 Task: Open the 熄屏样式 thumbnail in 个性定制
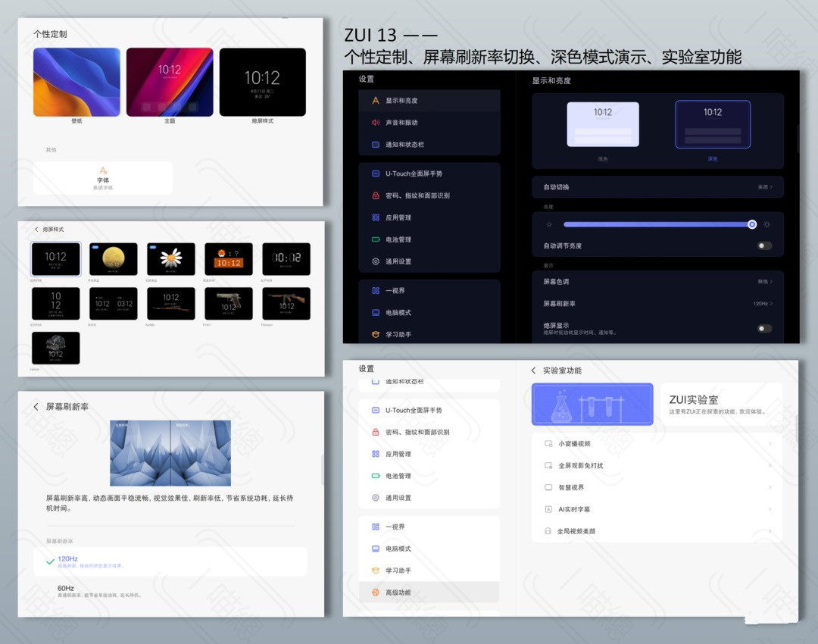click(262, 83)
